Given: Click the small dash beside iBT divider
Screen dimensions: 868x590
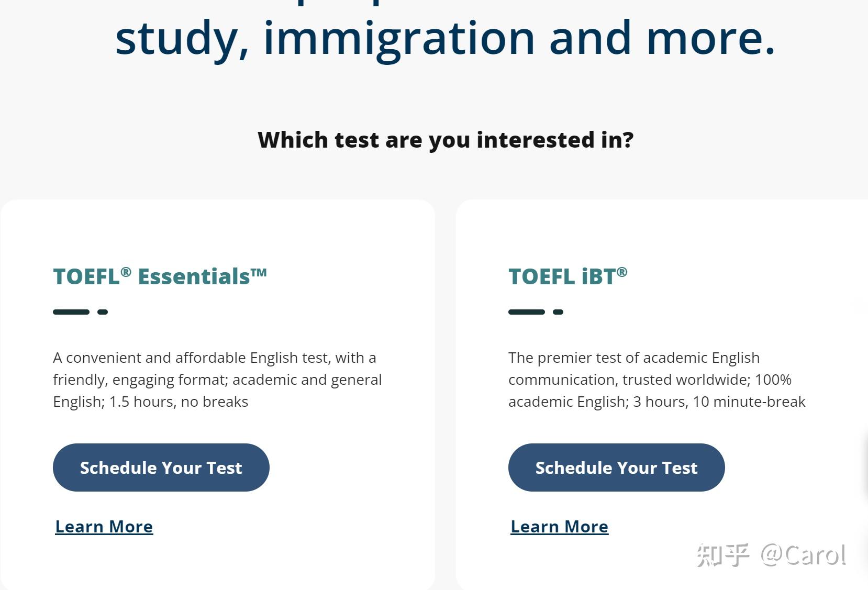Looking at the screenshot, I should click(558, 311).
